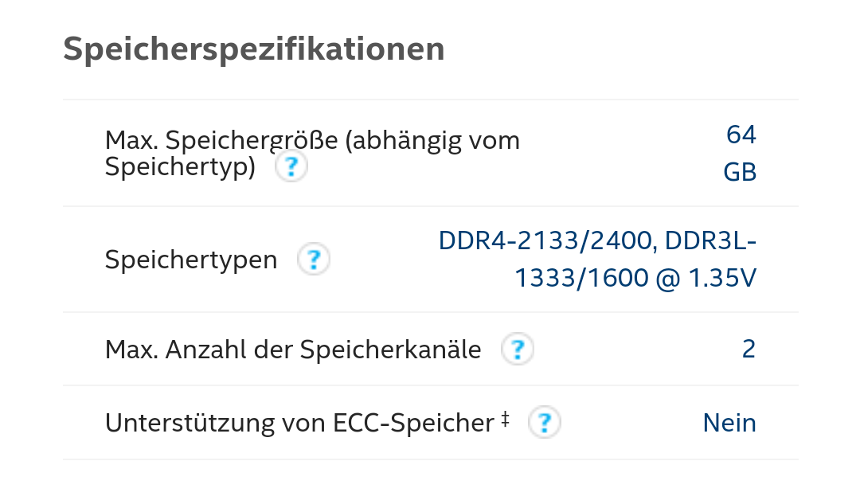Select the Speicherspezifikationen heading
The height and width of the screenshot is (504, 860).
pos(254,49)
